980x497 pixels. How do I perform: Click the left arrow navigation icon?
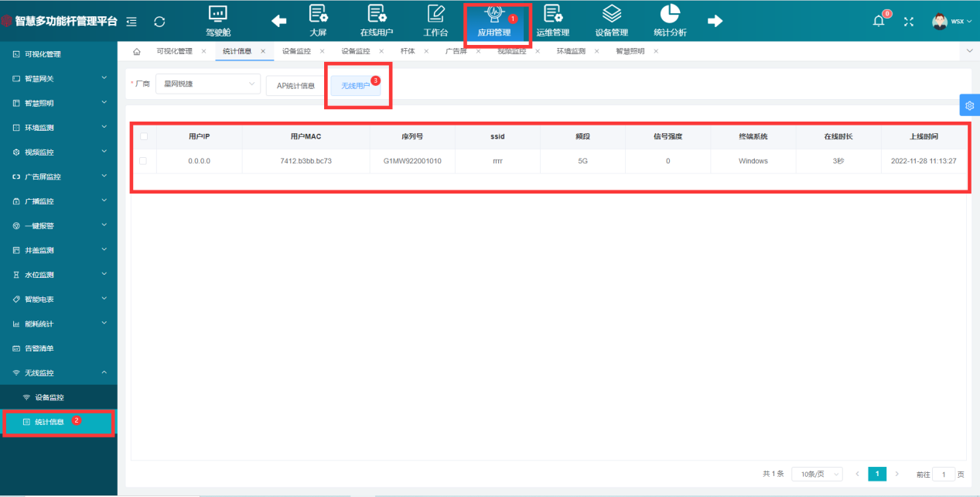(x=279, y=22)
